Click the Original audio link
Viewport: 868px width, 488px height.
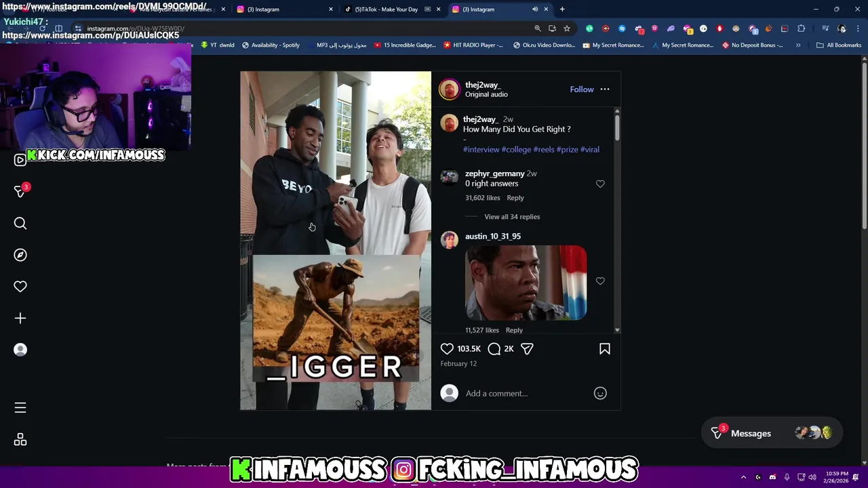pyautogui.click(x=486, y=94)
